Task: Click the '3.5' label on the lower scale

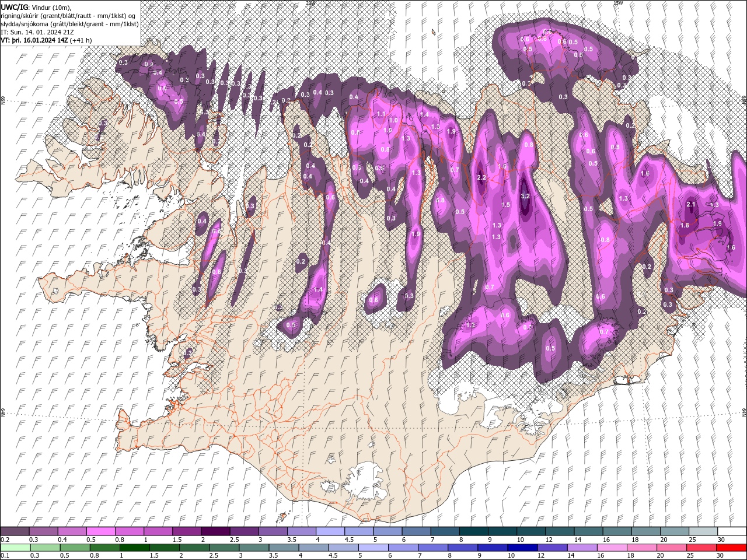Action: (x=273, y=556)
